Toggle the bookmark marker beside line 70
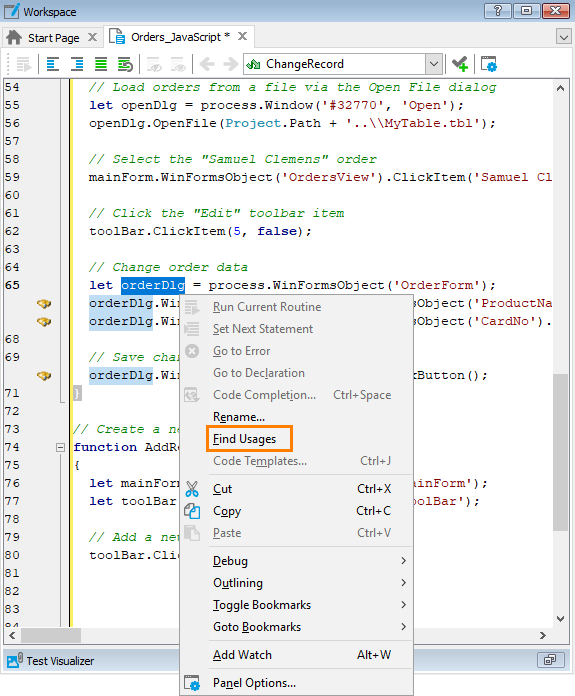575x696 pixels. (44, 376)
